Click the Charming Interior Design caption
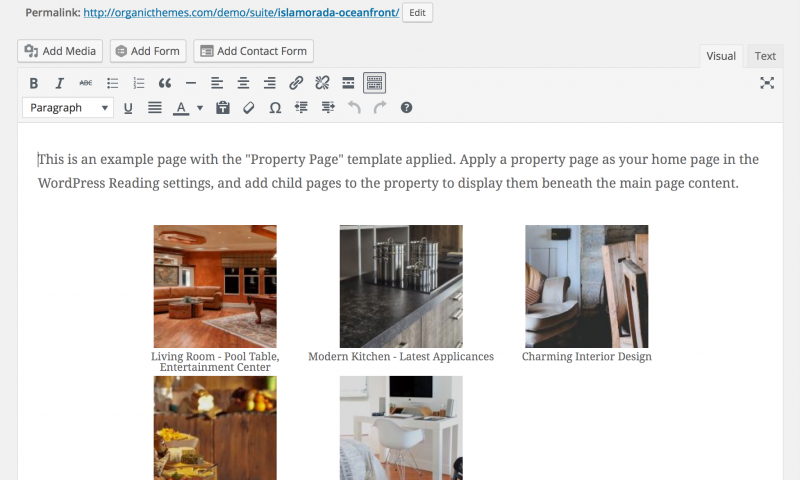800x480 pixels. pyautogui.click(x=587, y=357)
